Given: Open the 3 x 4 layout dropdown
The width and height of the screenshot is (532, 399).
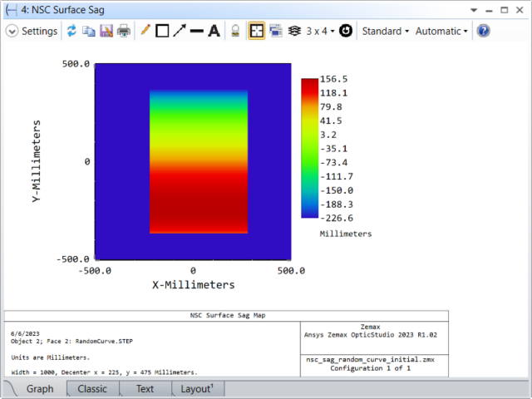Looking at the screenshot, I should coord(320,32).
